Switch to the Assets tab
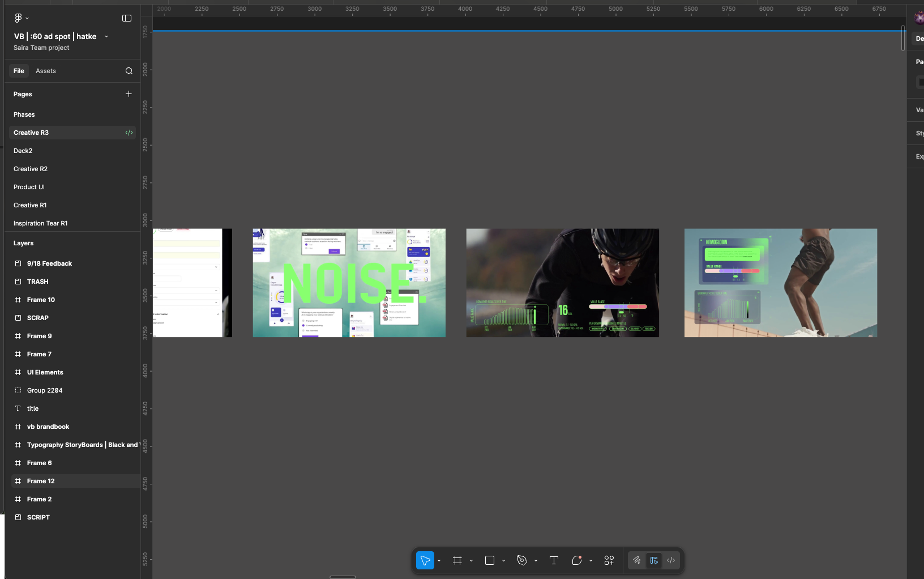The width and height of the screenshot is (924, 579). [x=46, y=71]
